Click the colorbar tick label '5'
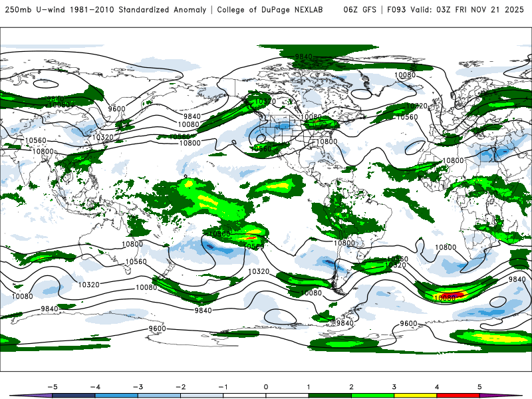The image size is (532, 399). point(479,387)
